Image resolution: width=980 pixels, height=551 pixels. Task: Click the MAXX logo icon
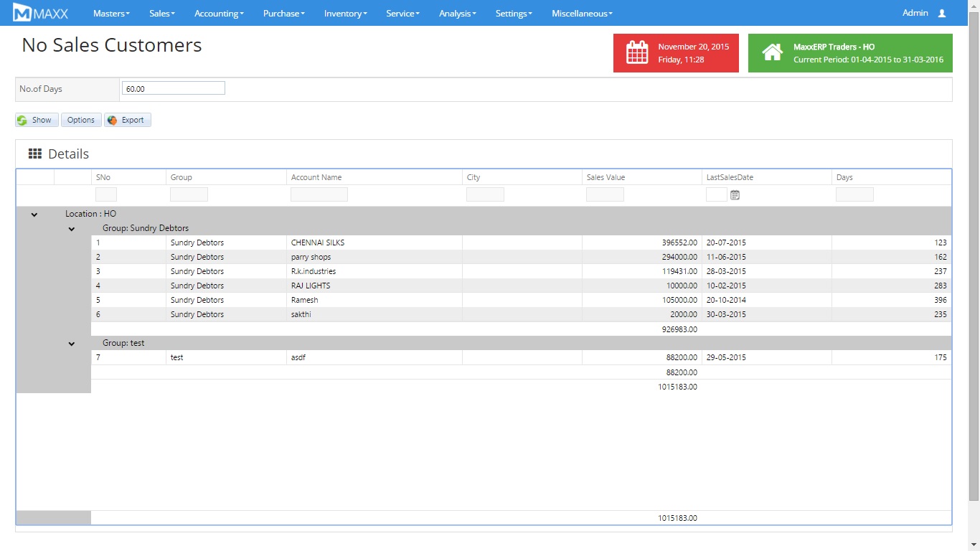22,13
